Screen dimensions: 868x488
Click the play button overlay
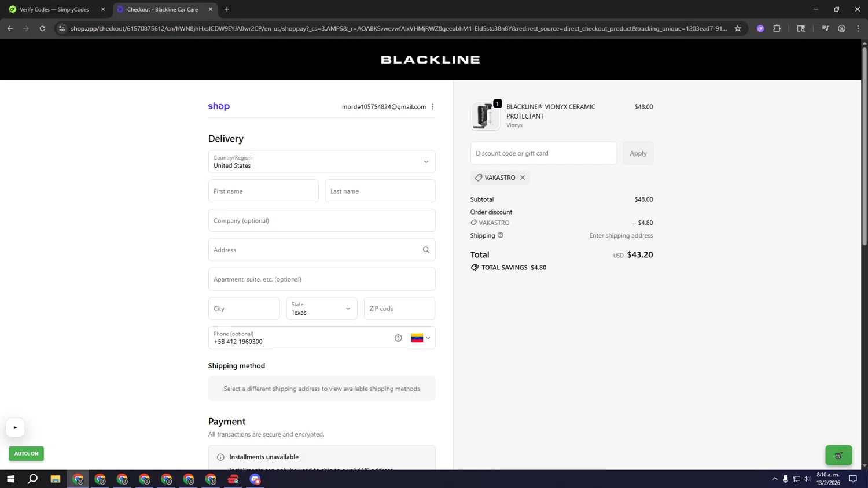(15, 427)
